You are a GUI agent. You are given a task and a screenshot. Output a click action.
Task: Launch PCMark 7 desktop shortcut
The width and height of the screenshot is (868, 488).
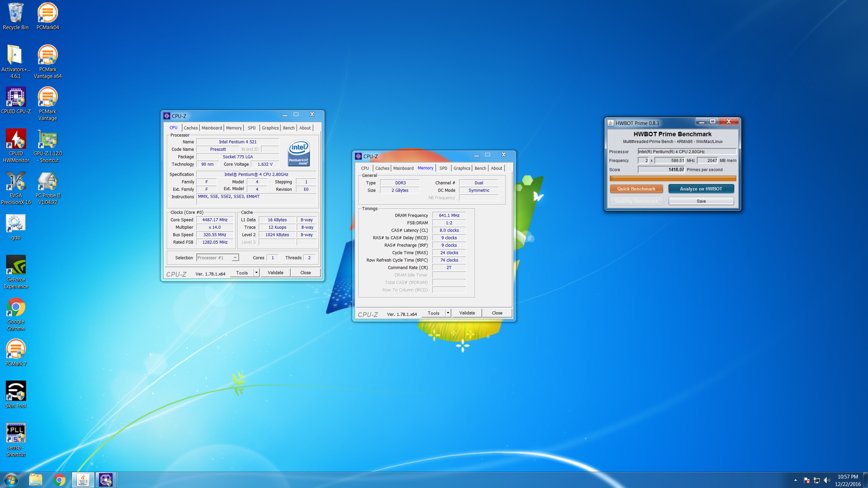coord(16,352)
